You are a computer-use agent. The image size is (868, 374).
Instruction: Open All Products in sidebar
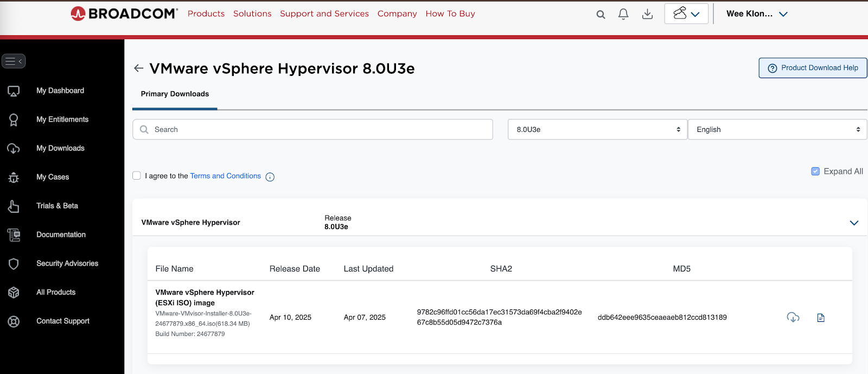click(56, 292)
